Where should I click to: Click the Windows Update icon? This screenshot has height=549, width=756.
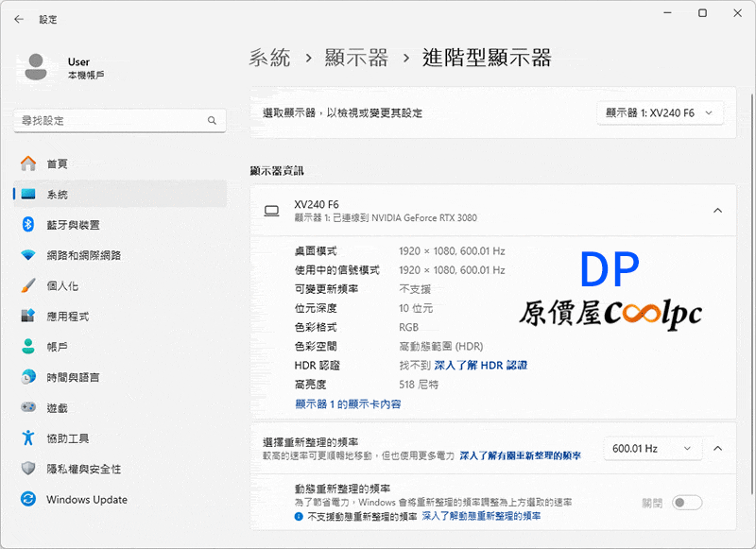[28, 499]
